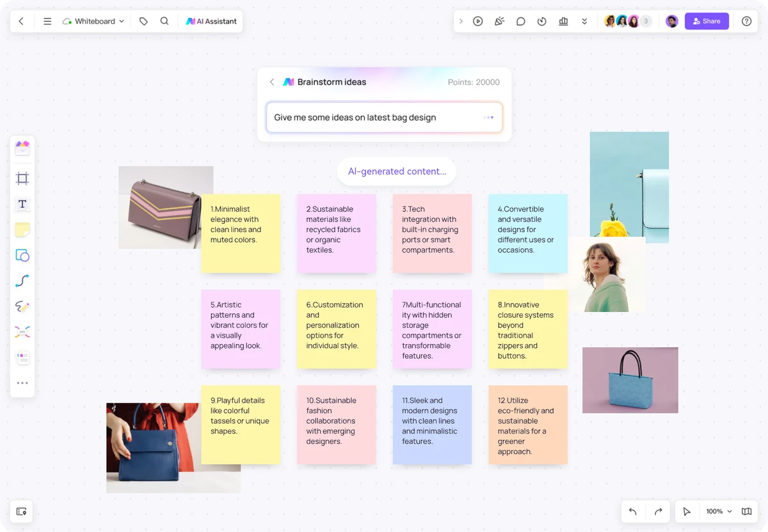Screen dimensions: 768x532
Task: Open your profile avatar
Action: (x=671, y=21)
